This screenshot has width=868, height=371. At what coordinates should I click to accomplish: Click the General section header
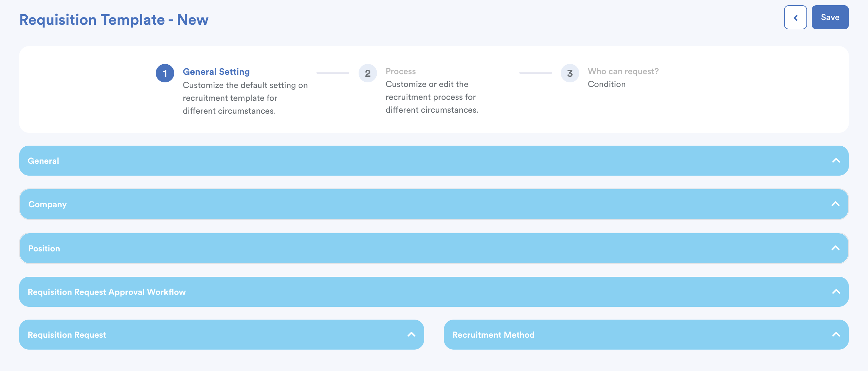pyautogui.click(x=43, y=161)
